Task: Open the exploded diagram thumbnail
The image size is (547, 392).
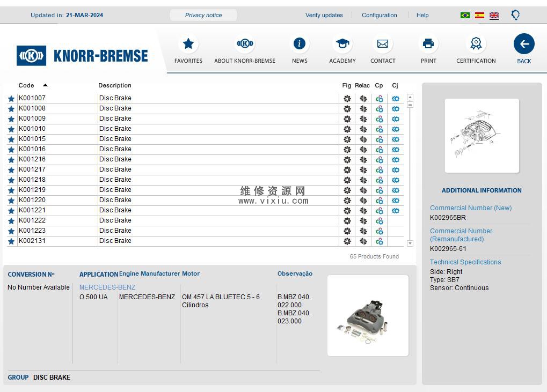Action: click(482, 136)
